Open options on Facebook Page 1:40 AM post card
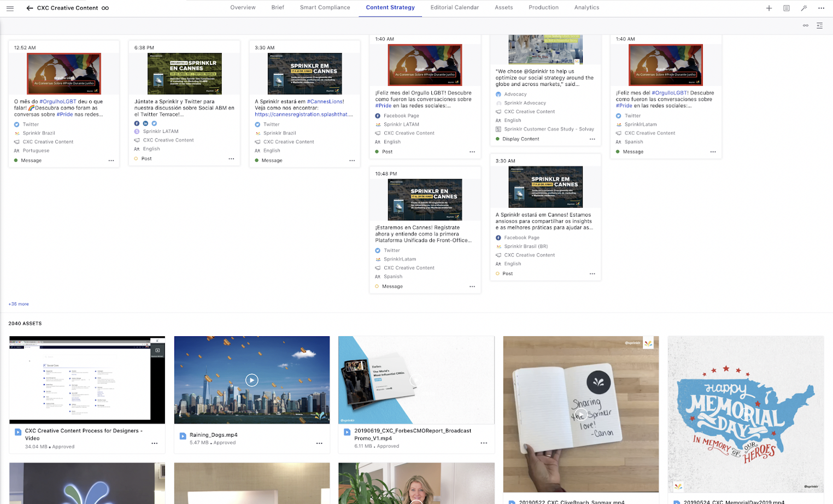This screenshot has height=504, width=833. 472,152
